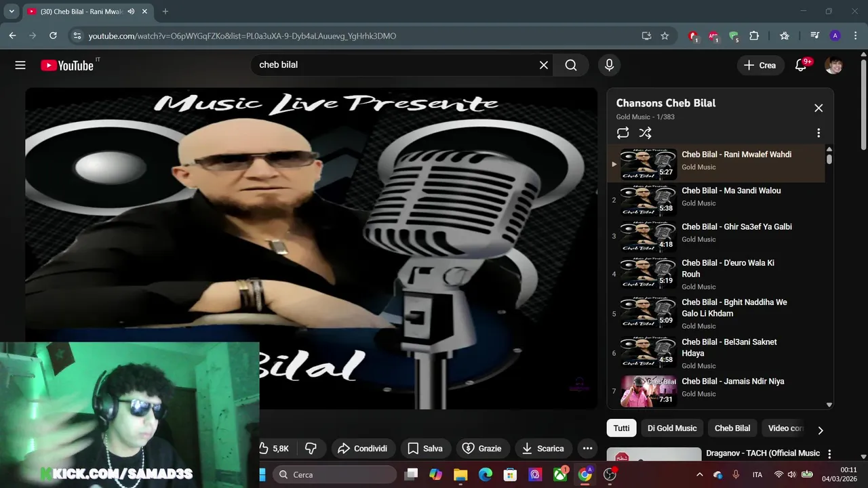Screen dimensions: 868x488
Task: Click the playlist scrollbar down arrow
Action: (x=829, y=405)
